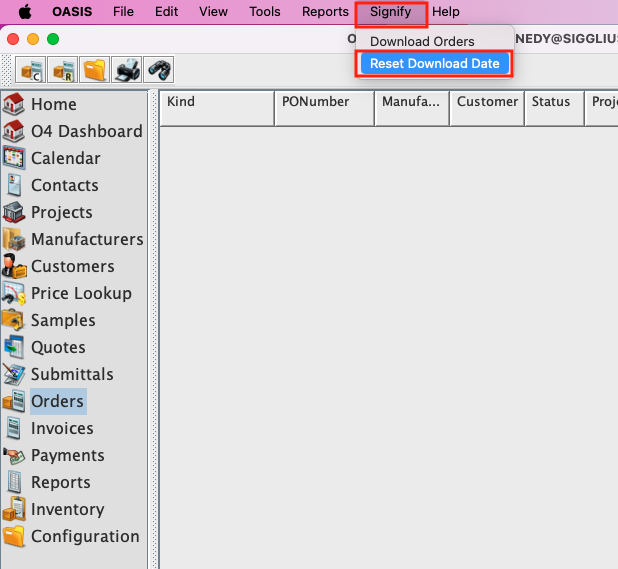618x569 pixels.
Task: Open Reports in the sidebar
Action: click(x=61, y=482)
